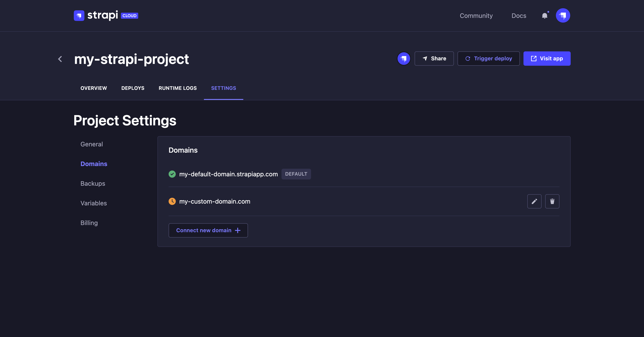The image size is (644, 337).
Task: Switch to the Runtime Logs tab
Action: 178,88
